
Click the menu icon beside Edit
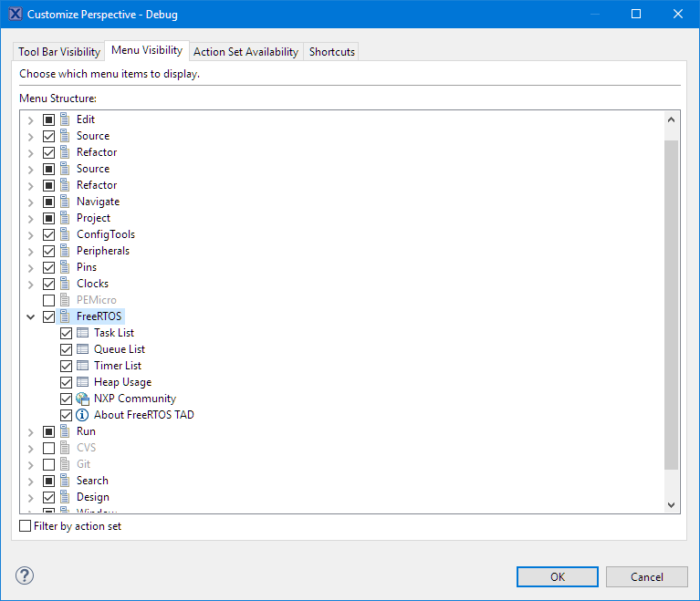coord(65,119)
